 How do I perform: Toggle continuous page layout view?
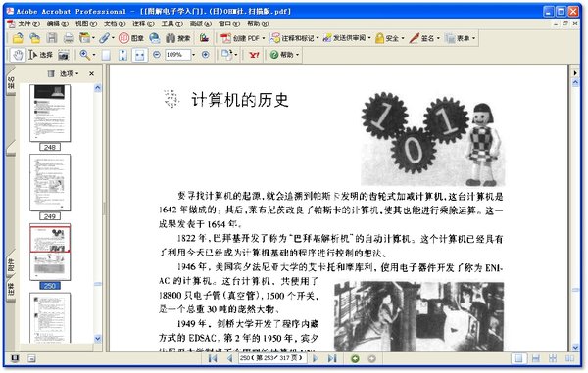(536, 358)
